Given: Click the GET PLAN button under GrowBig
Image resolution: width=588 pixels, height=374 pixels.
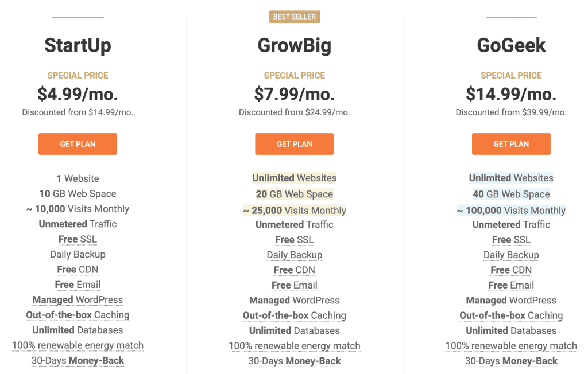Looking at the screenshot, I should 294,144.
